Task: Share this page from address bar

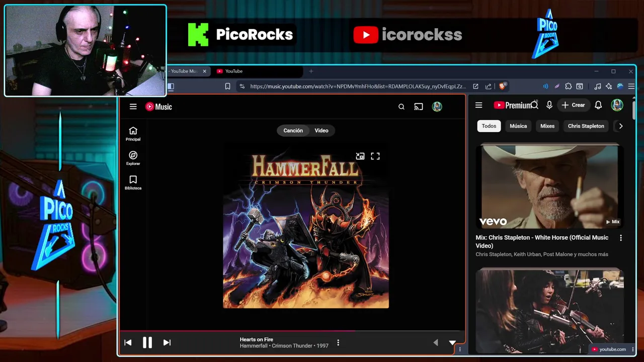Action: click(488, 86)
